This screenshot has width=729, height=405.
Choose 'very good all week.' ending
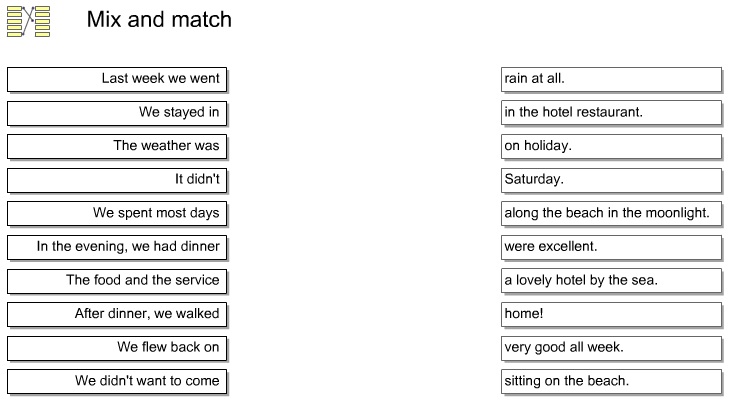pos(610,348)
